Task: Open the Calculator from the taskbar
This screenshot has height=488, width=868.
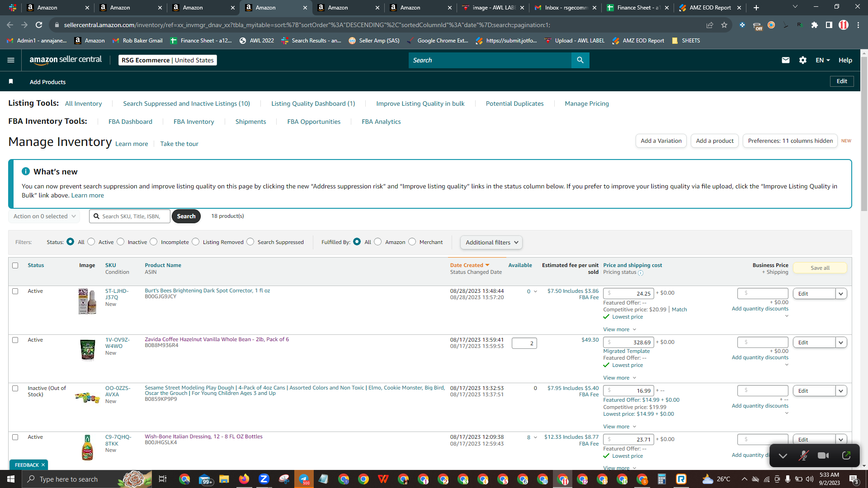Action: (662, 479)
